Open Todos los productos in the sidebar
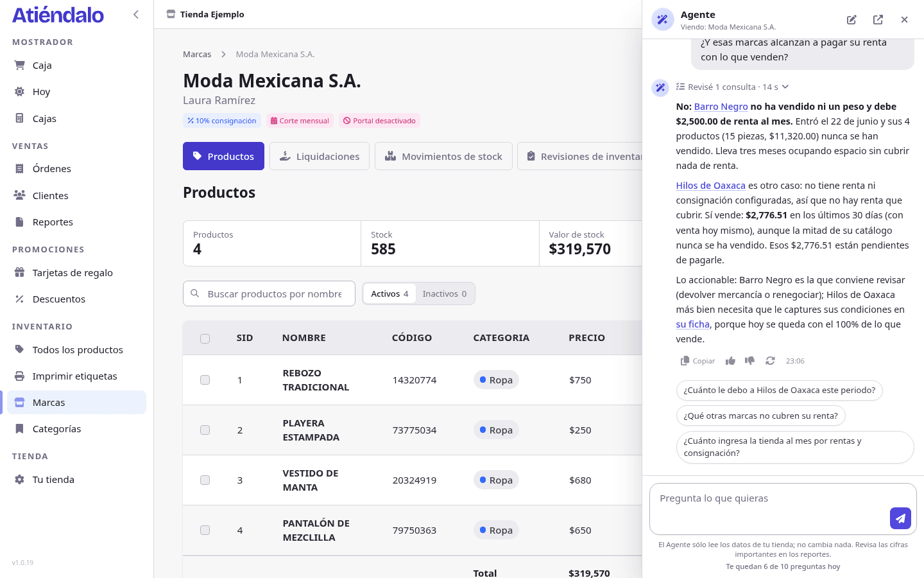 pos(76,350)
